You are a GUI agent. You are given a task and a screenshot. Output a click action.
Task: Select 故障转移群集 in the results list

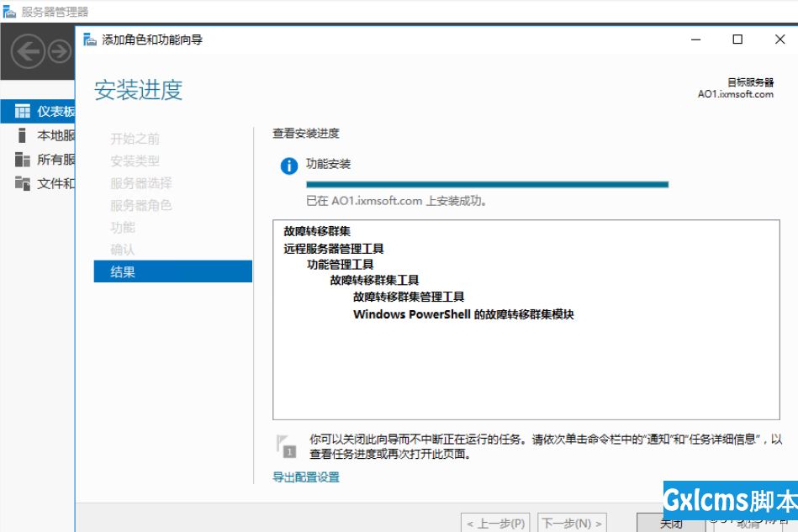click(317, 231)
